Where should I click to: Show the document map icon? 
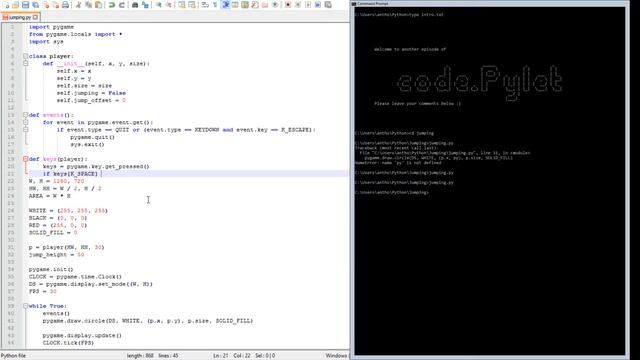244,5
